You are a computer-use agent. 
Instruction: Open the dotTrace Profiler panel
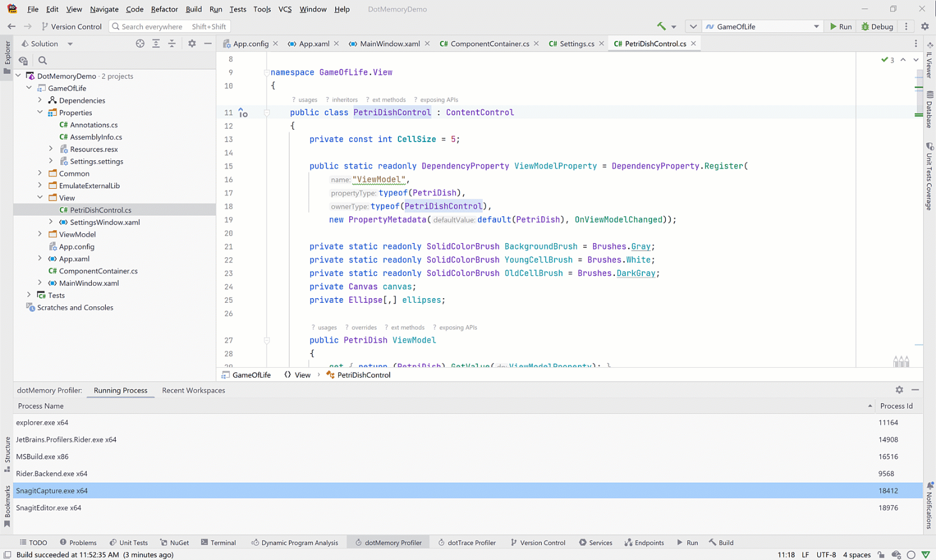[467, 542]
